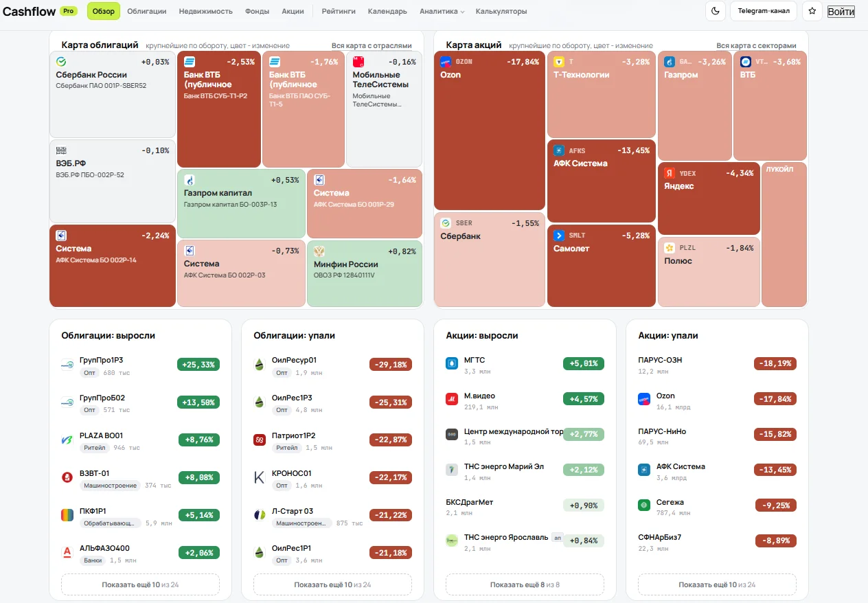Click Банк ВТБ СУБ-Т1-Р2 tile icon
This screenshot has width=868, height=603.
[189, 62]
